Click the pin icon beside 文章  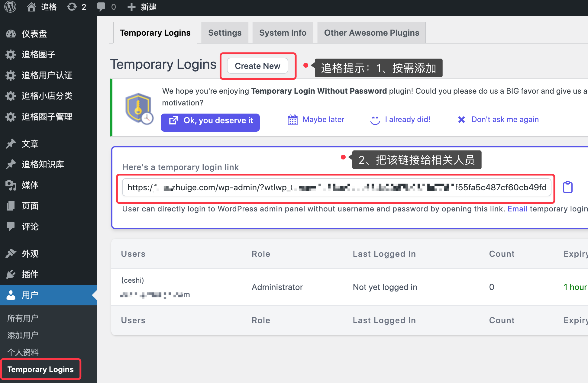[x=11, y=144]
